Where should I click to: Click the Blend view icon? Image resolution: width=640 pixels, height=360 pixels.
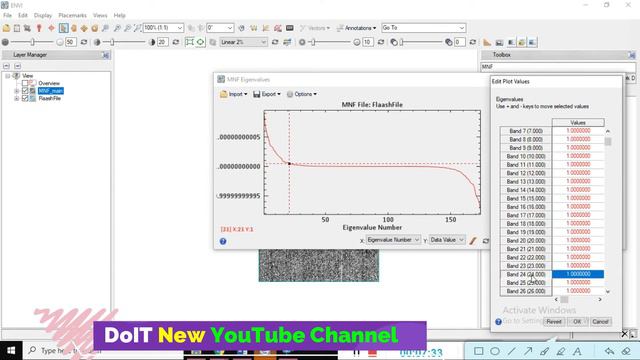tap(511, 42)
